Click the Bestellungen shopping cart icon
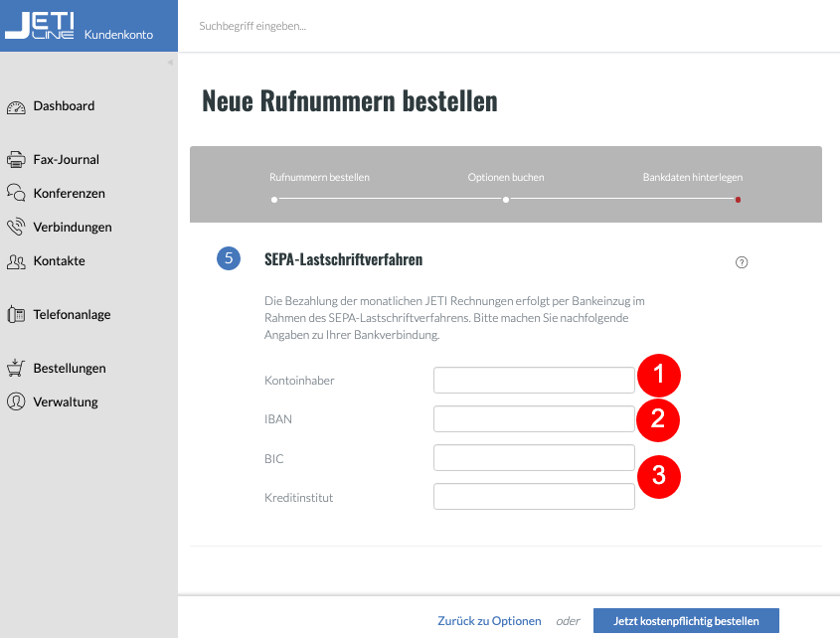Viewport: 840px width, 638px height. pyautogui.click(x=16, y=368)
